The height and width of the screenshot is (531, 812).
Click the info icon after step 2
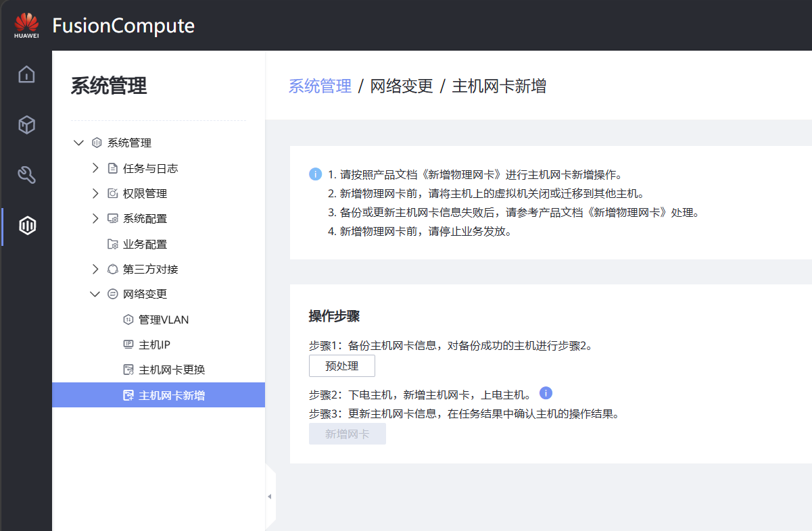pos(546,393)
